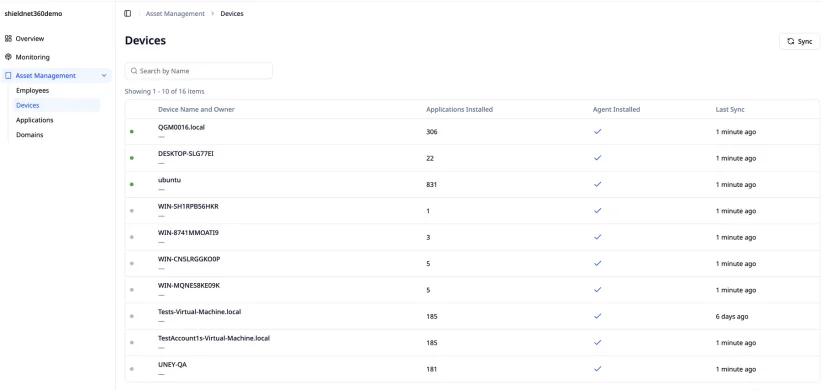The height and width of the screenshot is (390, 822).
Task: Click the Devices breadcrumb
Action: [232, 14]
